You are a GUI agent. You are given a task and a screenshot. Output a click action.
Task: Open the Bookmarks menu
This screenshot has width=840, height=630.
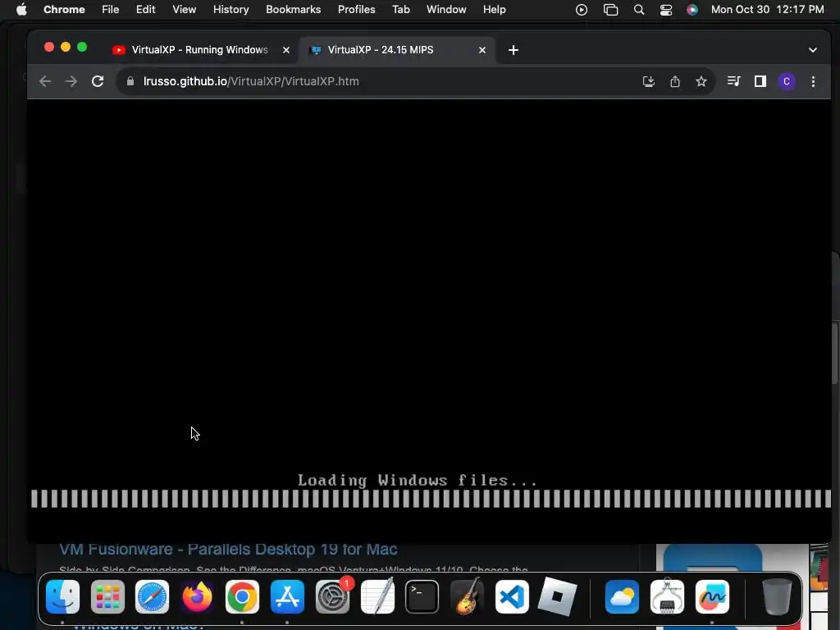(293, 10)
